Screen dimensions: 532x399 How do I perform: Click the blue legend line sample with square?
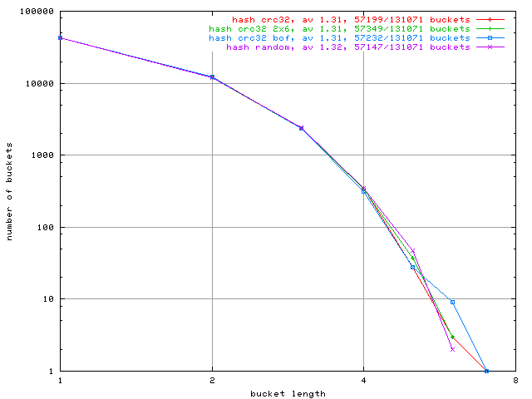point(490,38)
